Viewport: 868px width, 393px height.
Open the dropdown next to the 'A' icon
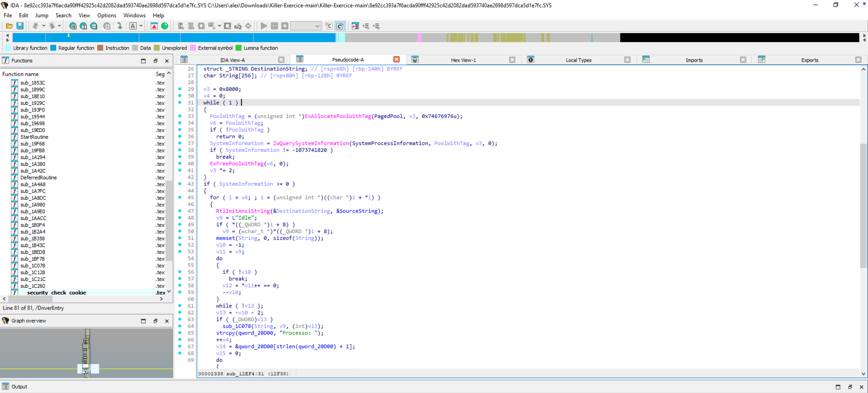pos(141,26)
